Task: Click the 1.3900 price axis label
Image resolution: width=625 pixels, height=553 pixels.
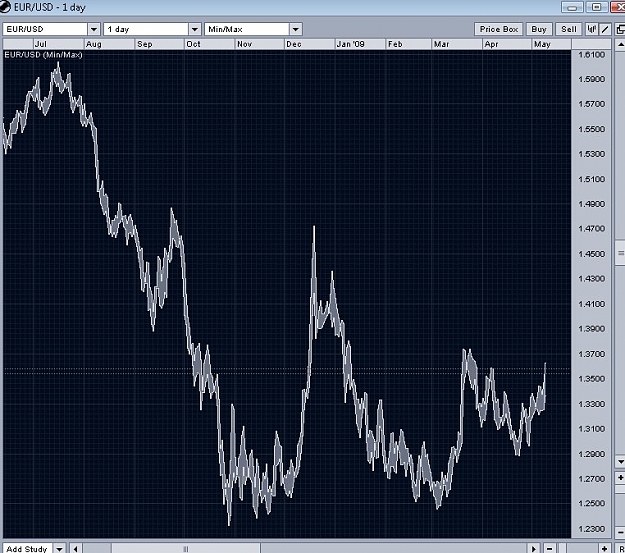Action: pos(592,329)
